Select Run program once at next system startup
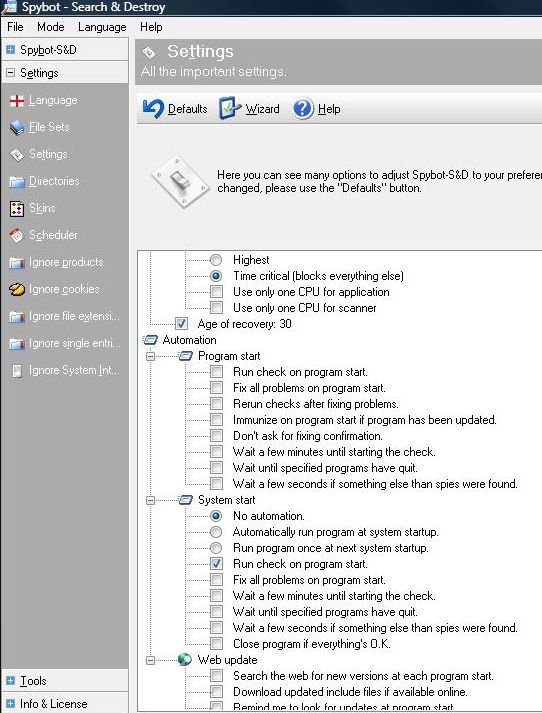The width and height of the screenshot is (542, 713). coord(216,547)
